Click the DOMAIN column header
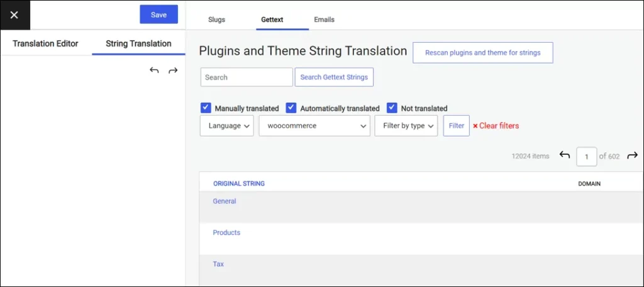The image size is (644, 287). coord(589,184)
